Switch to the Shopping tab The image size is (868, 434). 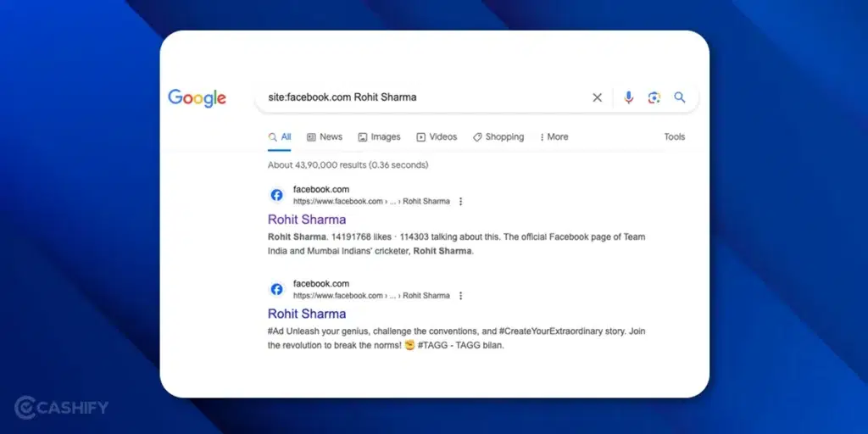498,136
